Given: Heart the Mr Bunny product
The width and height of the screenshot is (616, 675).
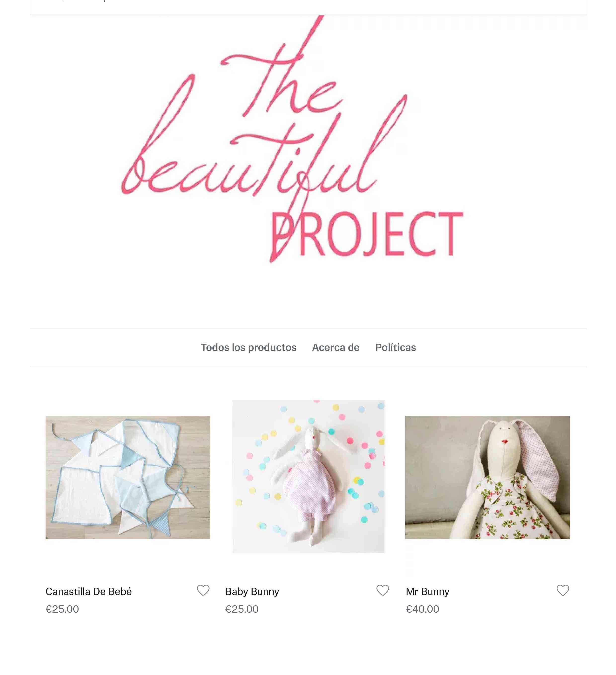Looking at the screenshot, I should tap(562, 591).
